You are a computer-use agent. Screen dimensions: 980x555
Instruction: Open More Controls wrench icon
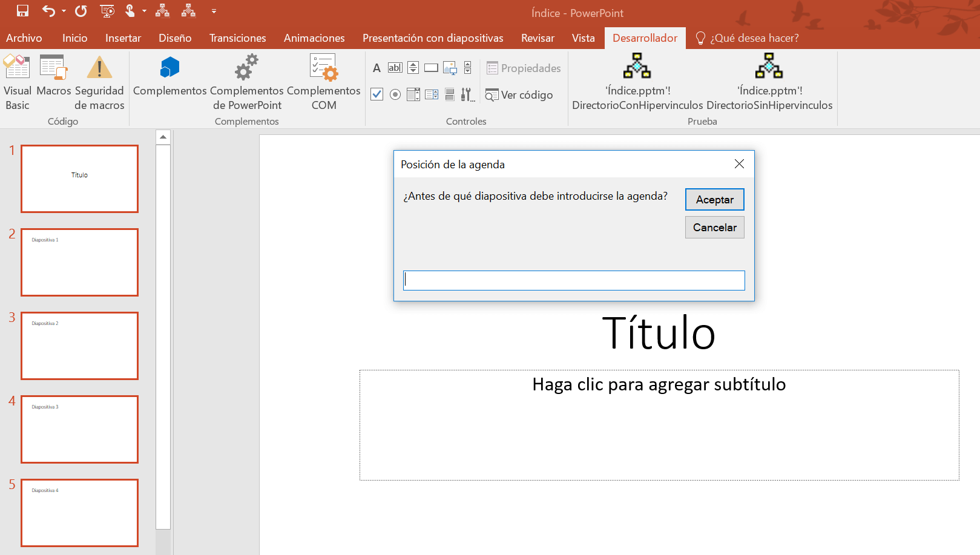click(x=467, y=94)
